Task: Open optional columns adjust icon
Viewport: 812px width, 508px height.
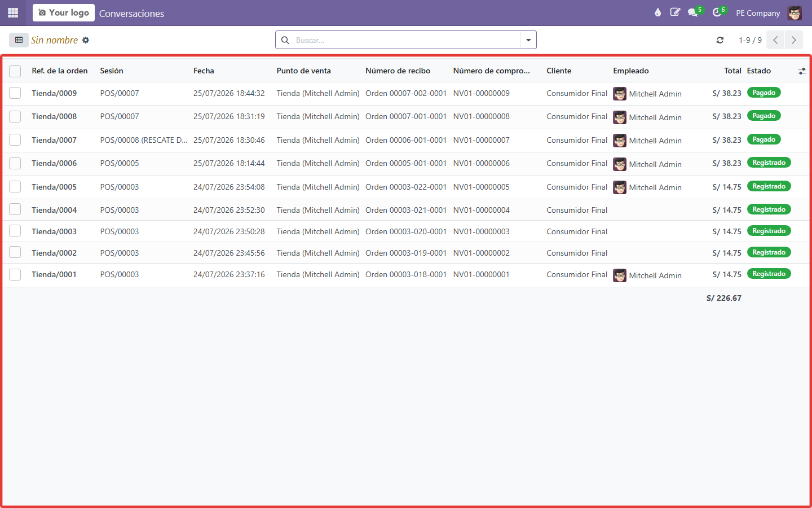Action: pos(802,71)
